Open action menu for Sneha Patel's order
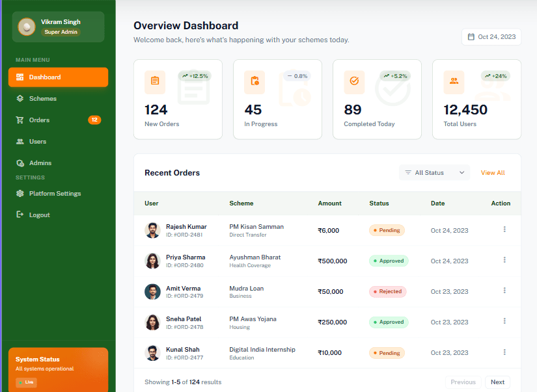Image resolution: width=537 pixels, height=392 pixels. pos(504,321)
